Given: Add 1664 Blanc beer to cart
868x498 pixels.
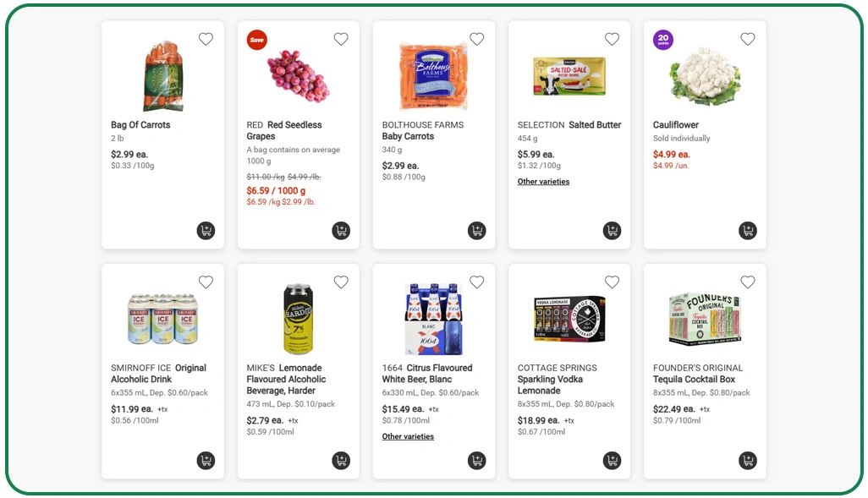Looking at the screenshot, I should [476, 461].
